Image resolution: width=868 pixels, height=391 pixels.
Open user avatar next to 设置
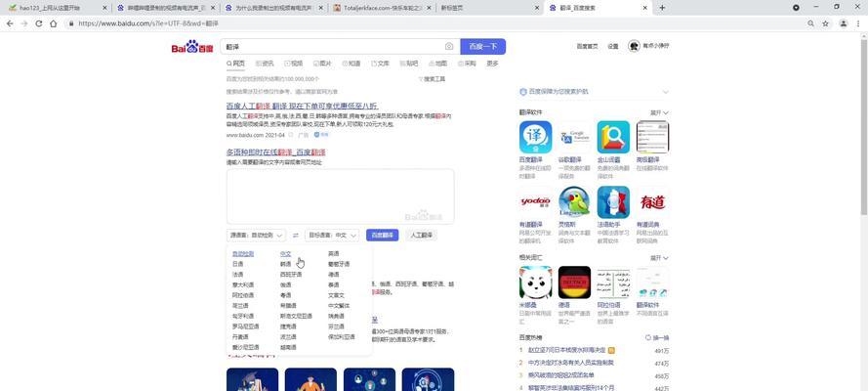[634, 47]
